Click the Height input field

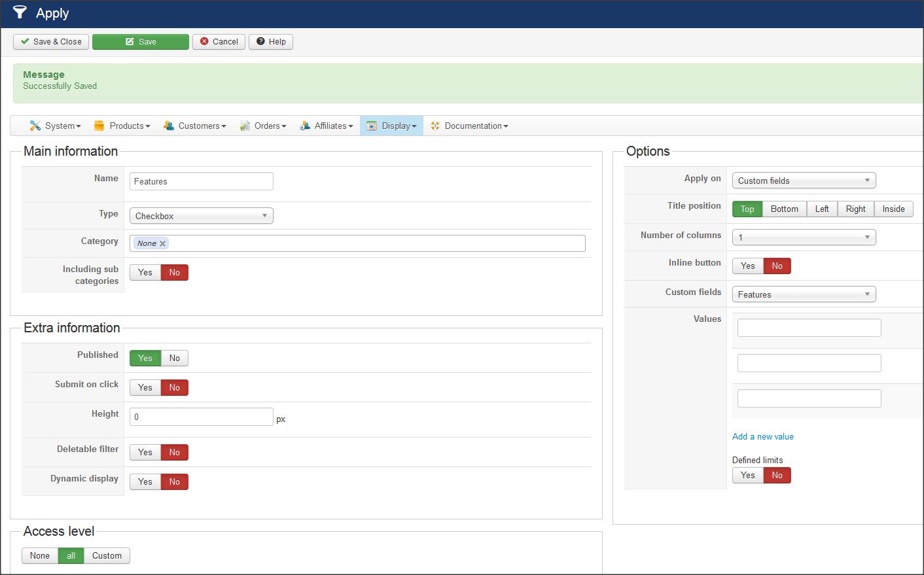coord(202,417)
